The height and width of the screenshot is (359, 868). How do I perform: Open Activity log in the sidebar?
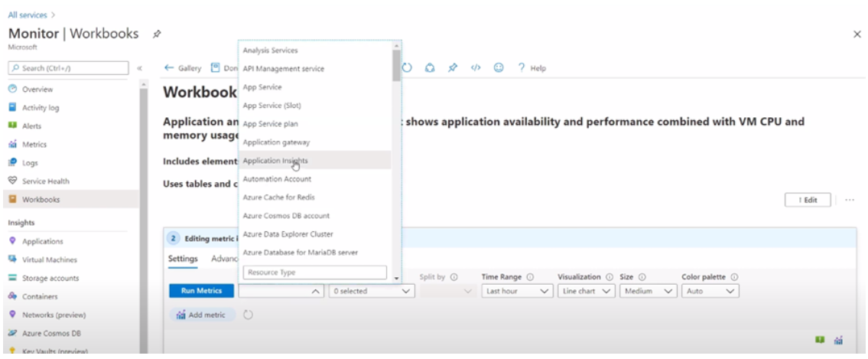point(41,107)
